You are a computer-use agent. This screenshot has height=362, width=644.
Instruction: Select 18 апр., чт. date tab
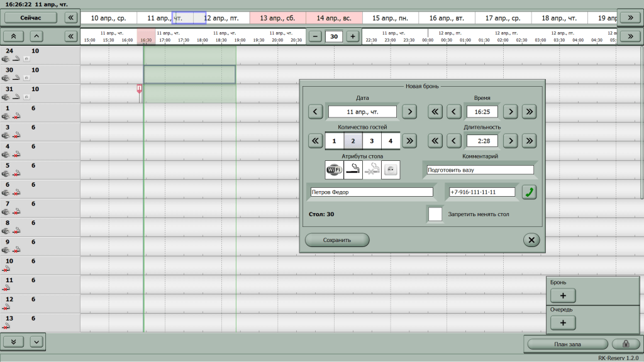coord(559,18)
